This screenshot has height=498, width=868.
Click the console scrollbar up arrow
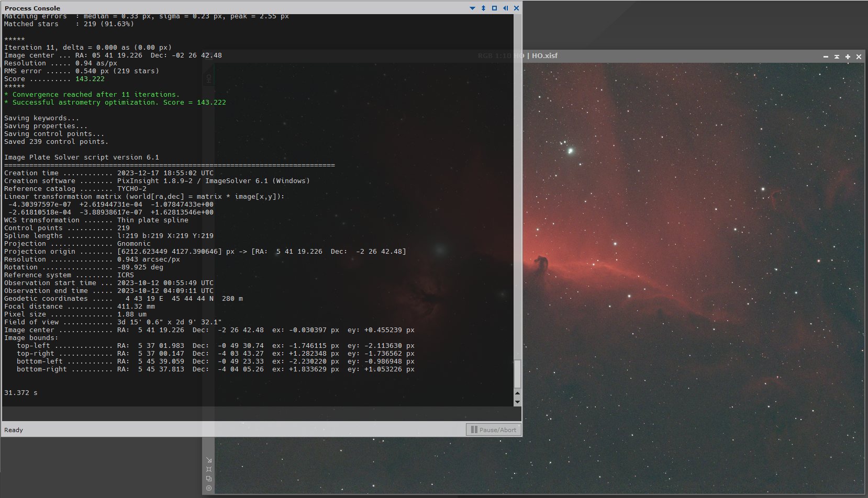[x=517, y=393]
